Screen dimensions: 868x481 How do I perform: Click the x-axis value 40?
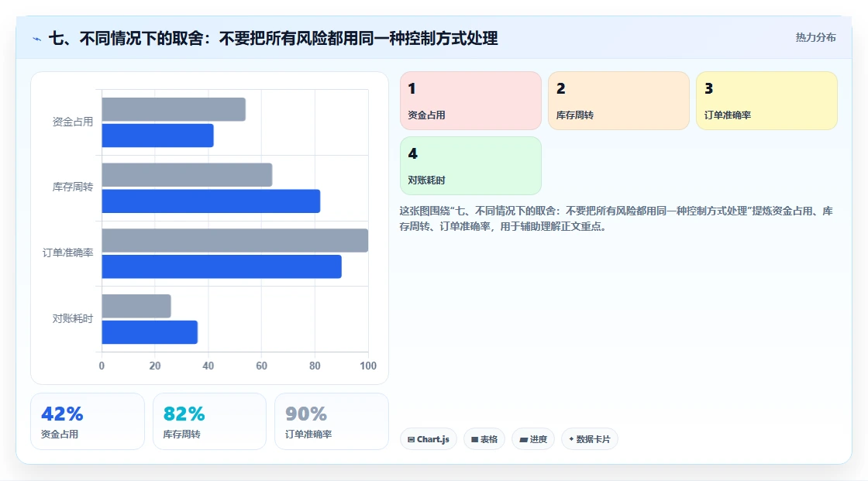tap(208, 366)
